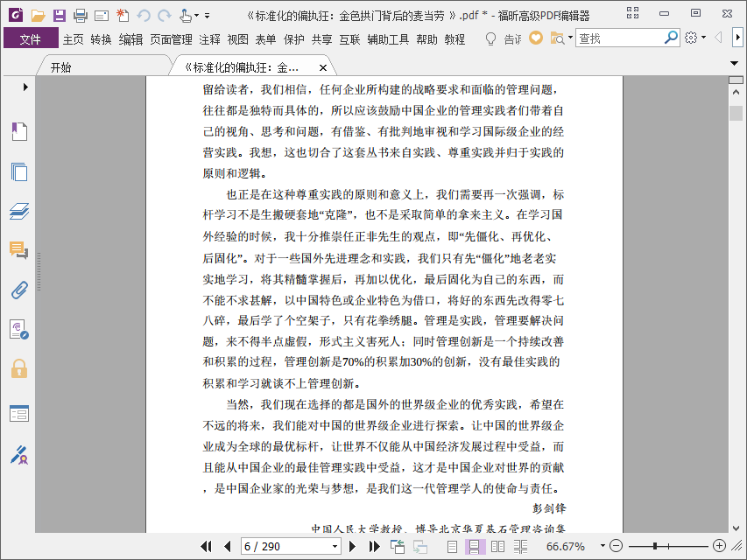Image resolution: width=747 pixels, height=560 pixels.
Task: Open the 页面管理 ribbon tab
Action: point(171,39)
